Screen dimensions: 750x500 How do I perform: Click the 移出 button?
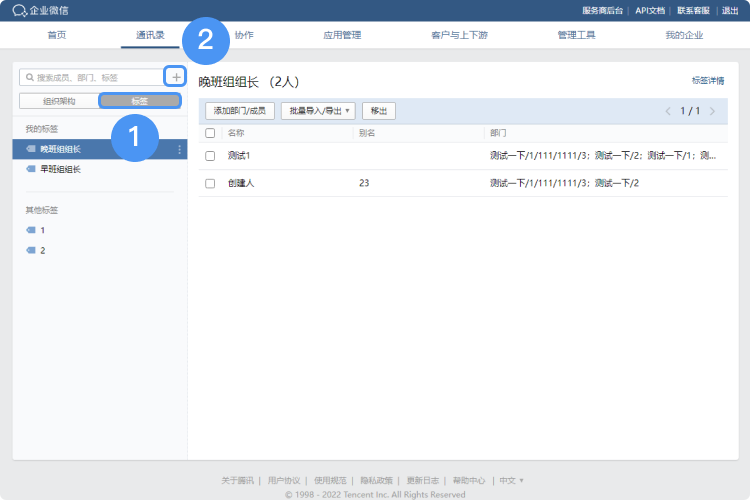[x=377, y=111]
